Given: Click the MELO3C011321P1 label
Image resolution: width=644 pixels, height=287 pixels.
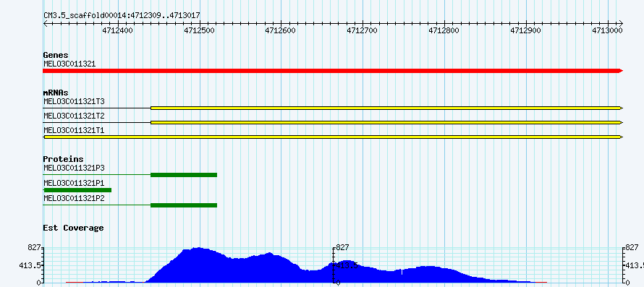Looking at the screenshot, I should pos(74,183).
